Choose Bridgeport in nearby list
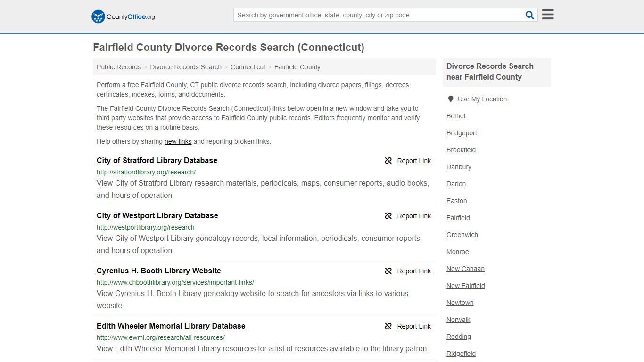 [462, 133]
